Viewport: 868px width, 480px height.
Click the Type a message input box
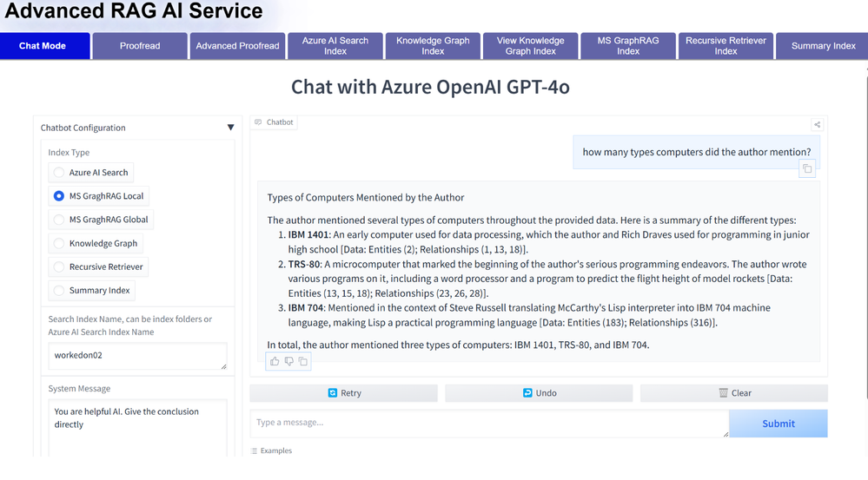point(489,424)
